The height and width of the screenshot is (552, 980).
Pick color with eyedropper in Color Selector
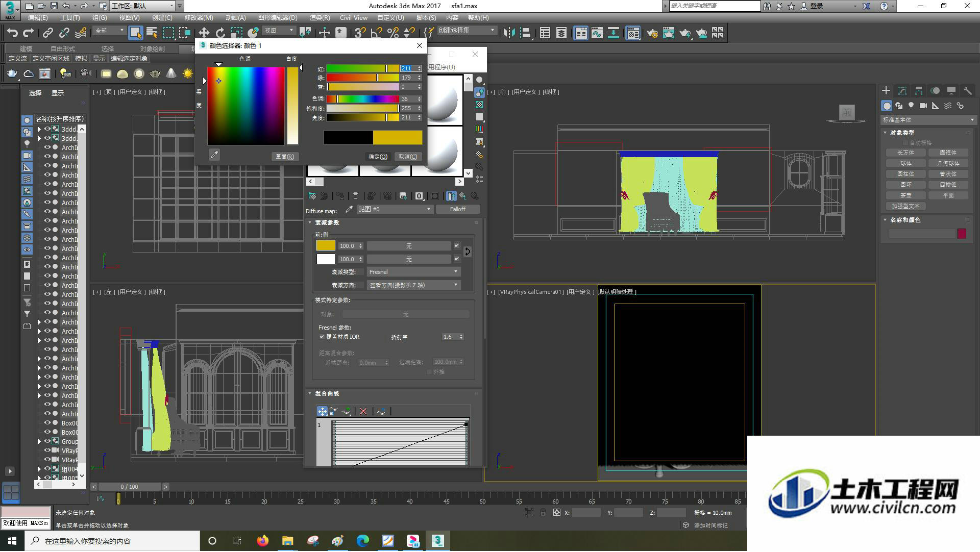click(214, 155)
